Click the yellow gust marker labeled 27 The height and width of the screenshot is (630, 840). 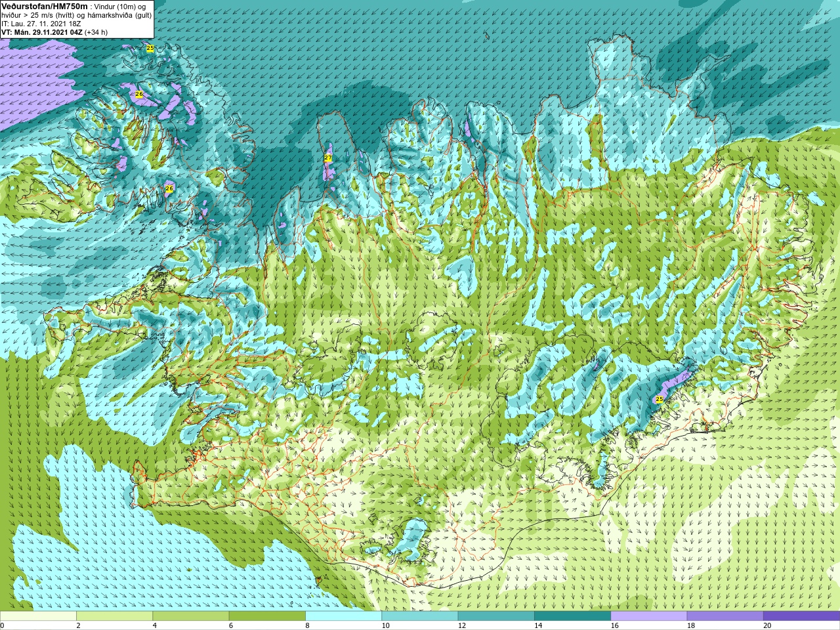(328, 158)
